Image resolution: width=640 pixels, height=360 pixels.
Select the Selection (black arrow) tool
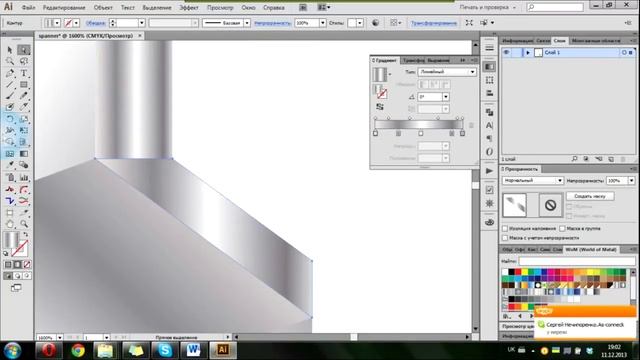point(10,50)
